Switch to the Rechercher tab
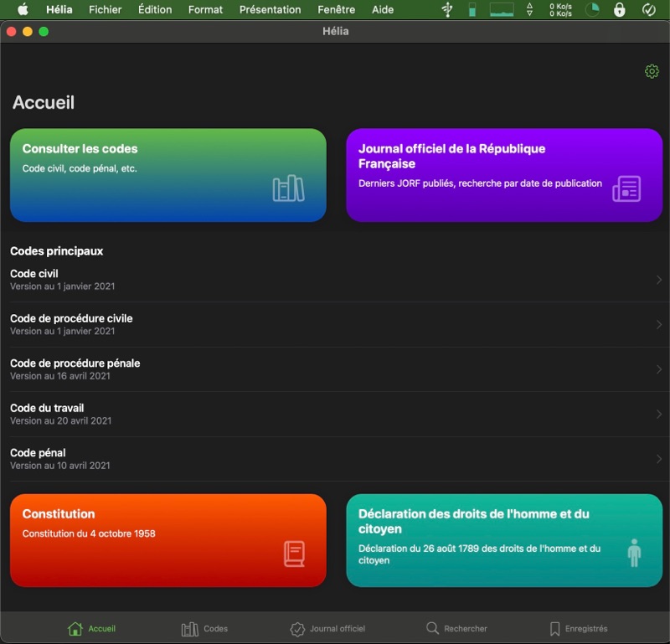The width and height of the screenshot is (670, 644). click(456, 628)
